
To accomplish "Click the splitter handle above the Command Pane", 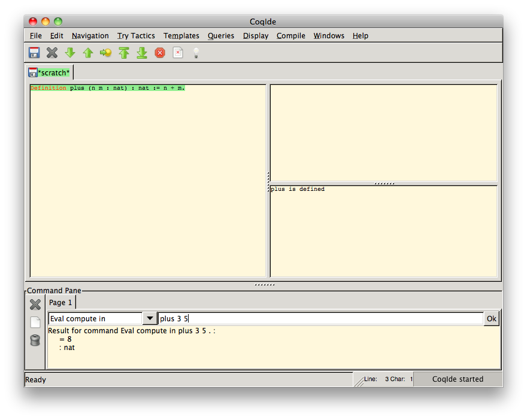I will (265, 285).
